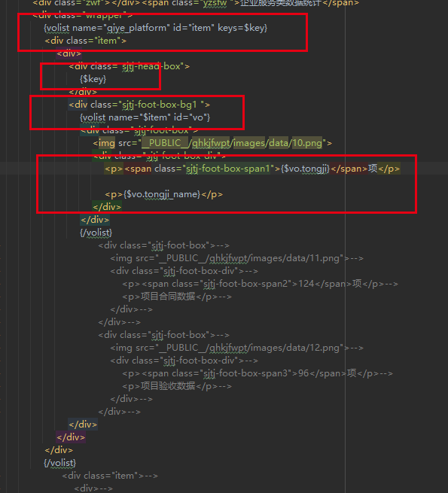The height and width of the screenshot is (493, 448).
Task: Click the sjtj-foot-box-span1 class name
Action: point(228,169)
